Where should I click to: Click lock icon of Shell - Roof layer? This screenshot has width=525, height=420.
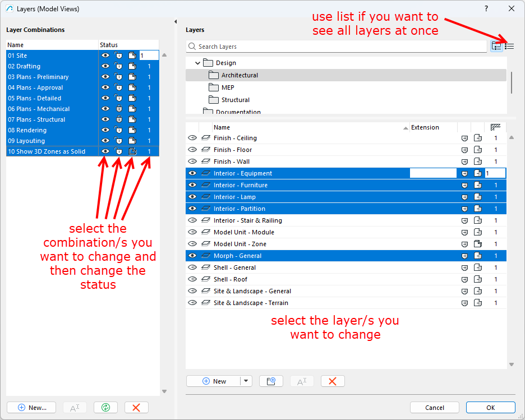pyautogui.click(x=464, y=279)
